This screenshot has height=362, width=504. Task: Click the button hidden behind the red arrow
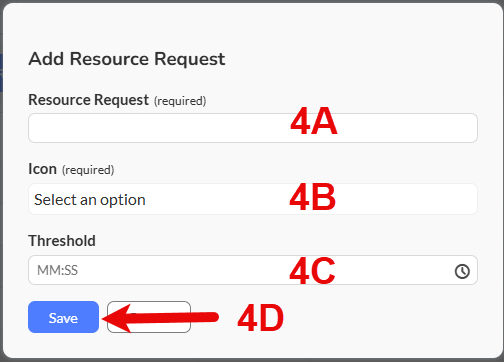coord(149,317)
